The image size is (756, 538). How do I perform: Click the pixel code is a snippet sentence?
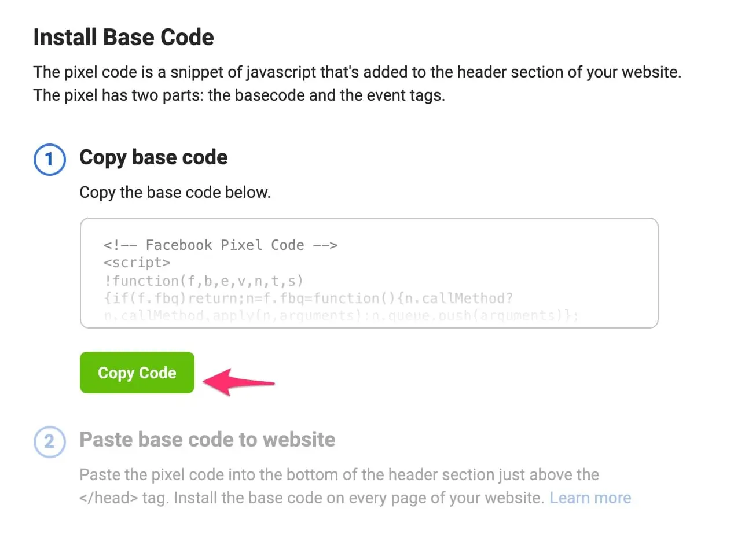tap(357, 72)
